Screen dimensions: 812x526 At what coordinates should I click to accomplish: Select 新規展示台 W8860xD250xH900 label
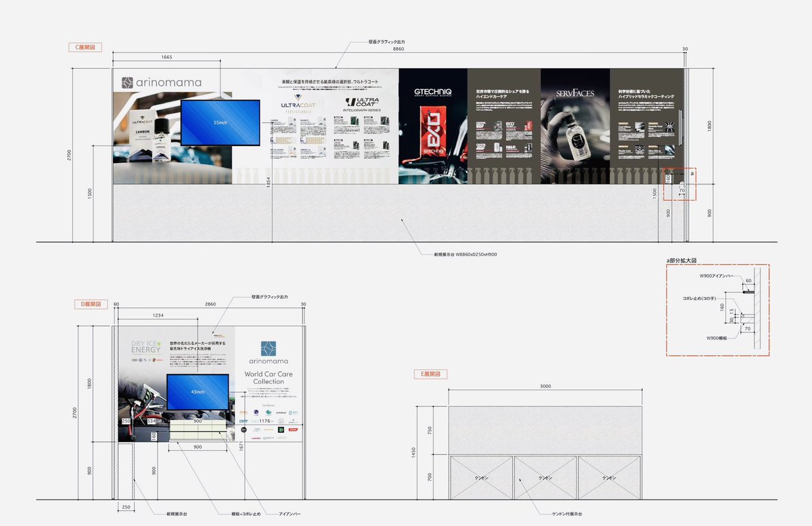[x=466, y=254]
